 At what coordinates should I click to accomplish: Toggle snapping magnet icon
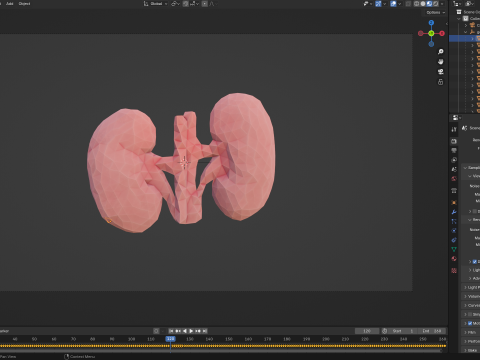click(x=186, y=4)
